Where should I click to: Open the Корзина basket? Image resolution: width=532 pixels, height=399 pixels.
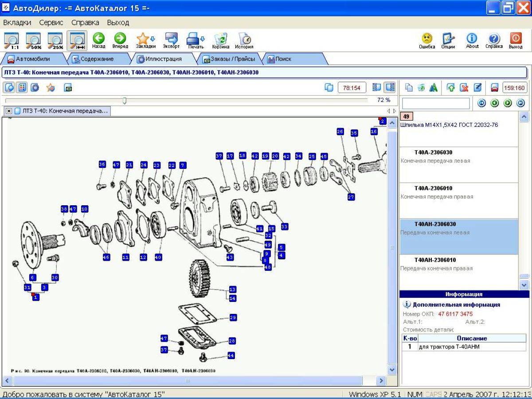220,40
